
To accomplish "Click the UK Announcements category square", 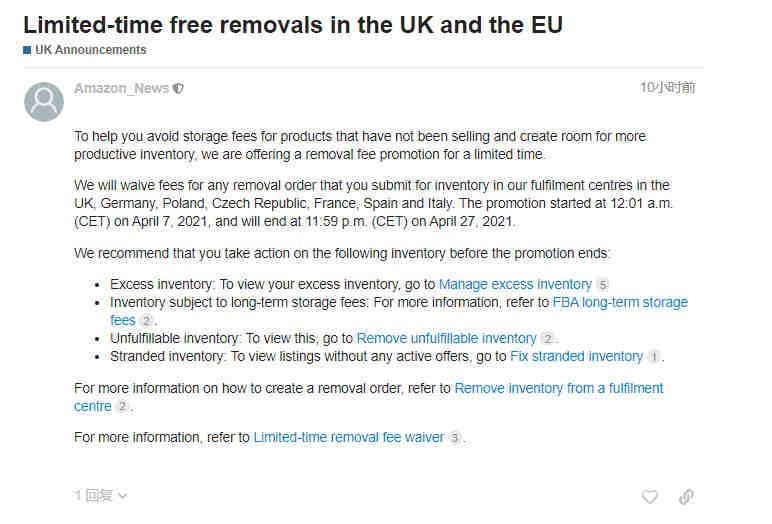I will [27, 50].
